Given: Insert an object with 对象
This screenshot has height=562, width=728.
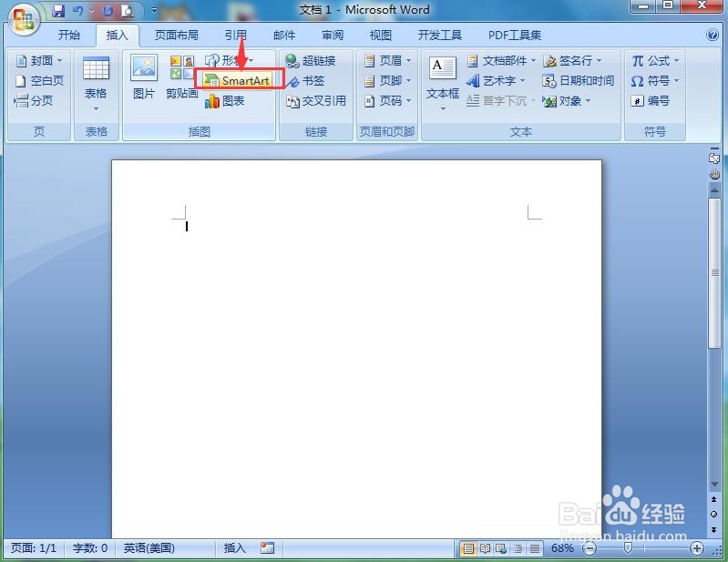Looking at the screenshot, I should 567,101.
